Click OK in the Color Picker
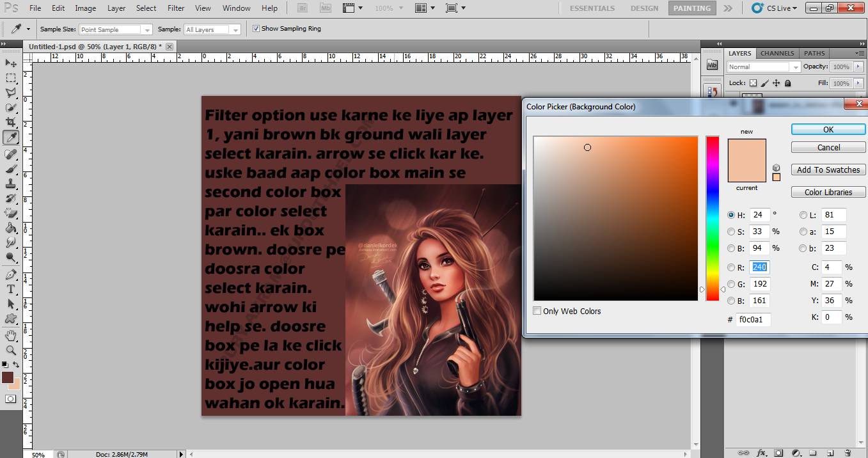Screen dimensions: 868x458 [x=828, y=129]
